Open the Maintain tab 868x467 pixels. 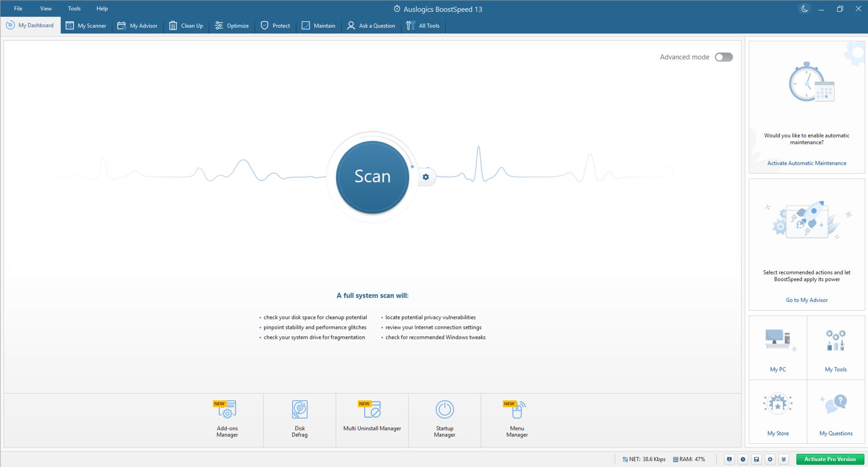319,26
